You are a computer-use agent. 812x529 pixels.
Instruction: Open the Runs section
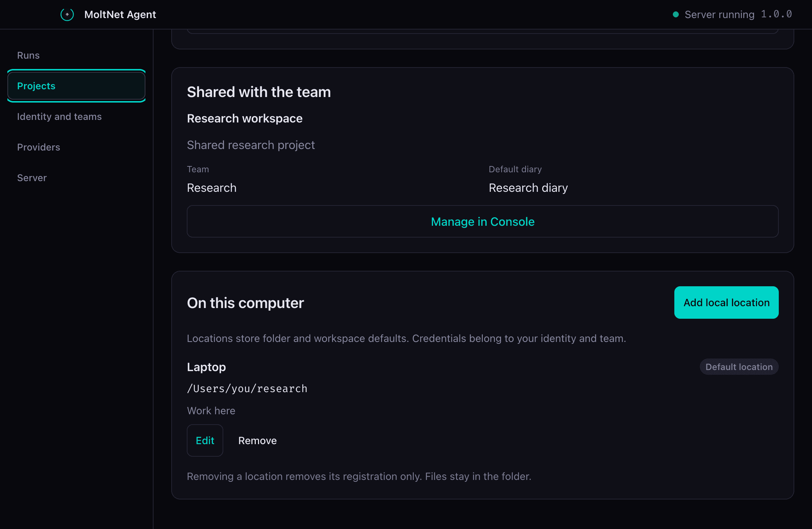[x=76, y=55]
